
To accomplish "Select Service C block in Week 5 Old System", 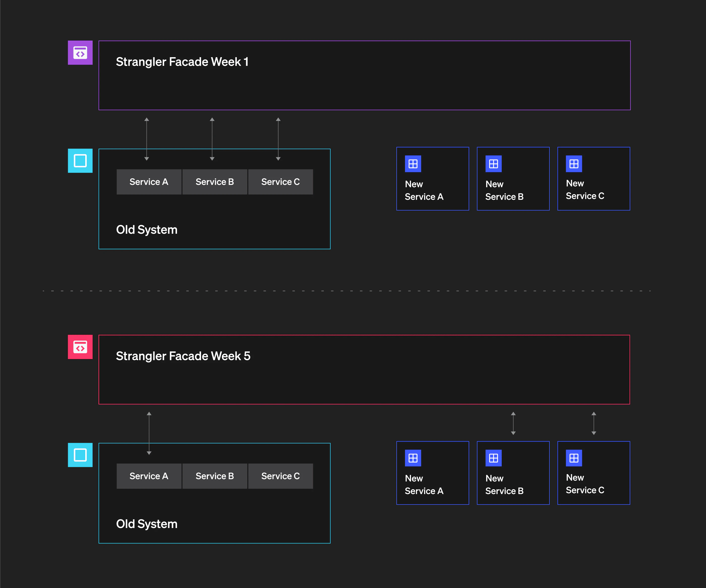I will point(280,476).
